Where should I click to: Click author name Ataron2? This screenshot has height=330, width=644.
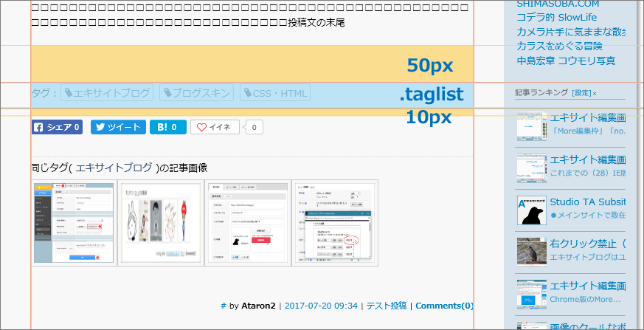point(258,306)
